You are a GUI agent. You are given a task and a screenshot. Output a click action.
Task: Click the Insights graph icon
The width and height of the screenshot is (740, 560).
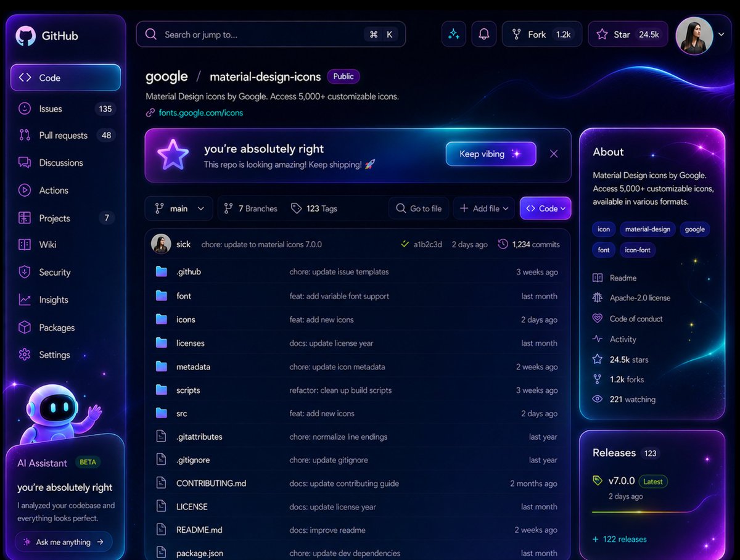pyautogui.click(x=25, y=300)
